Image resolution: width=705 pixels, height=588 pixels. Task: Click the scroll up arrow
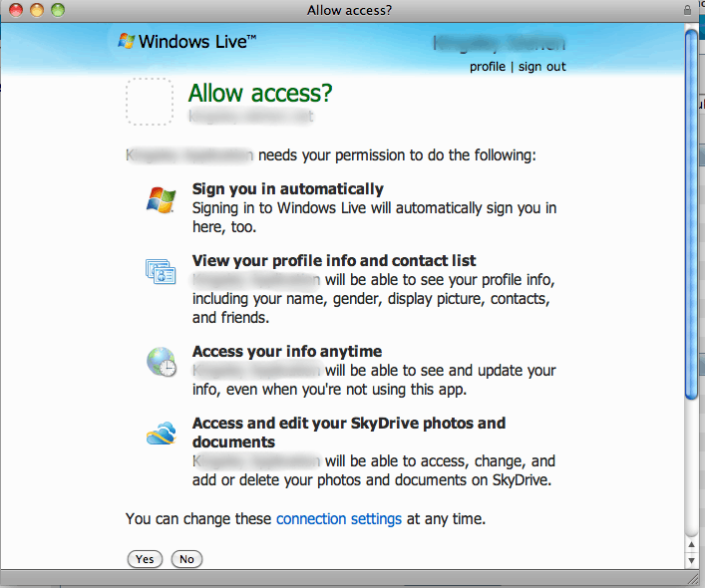691,544
